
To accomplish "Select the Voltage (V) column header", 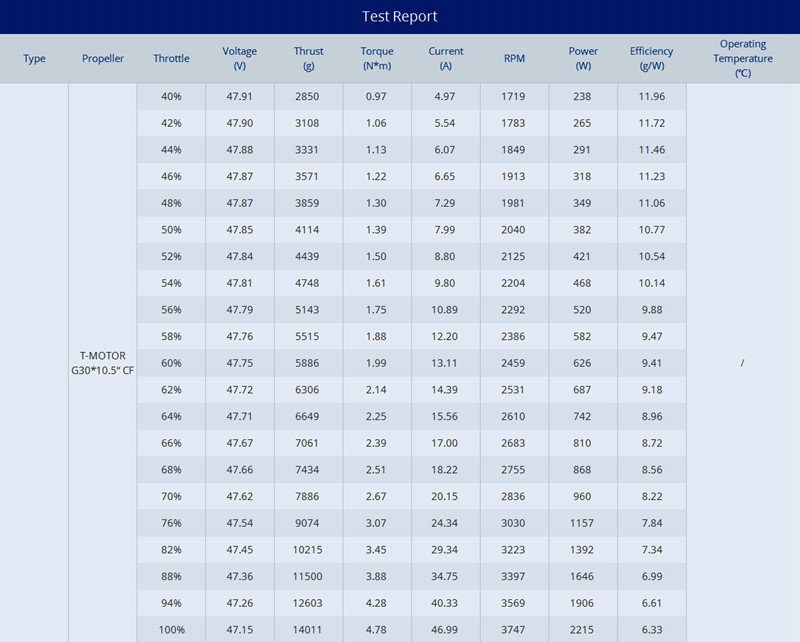I will (240, 58).
